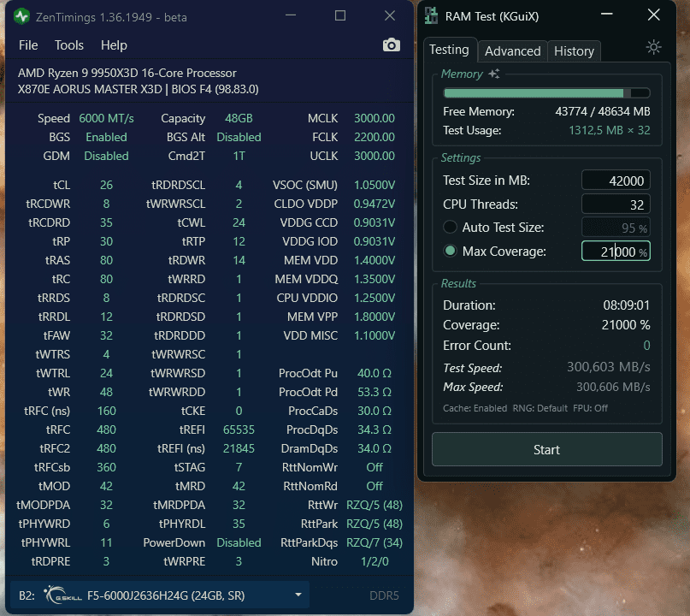Click the Nitro value 1/2/0
This screenshot has width=690, height=616.
[x=374, y=561]
